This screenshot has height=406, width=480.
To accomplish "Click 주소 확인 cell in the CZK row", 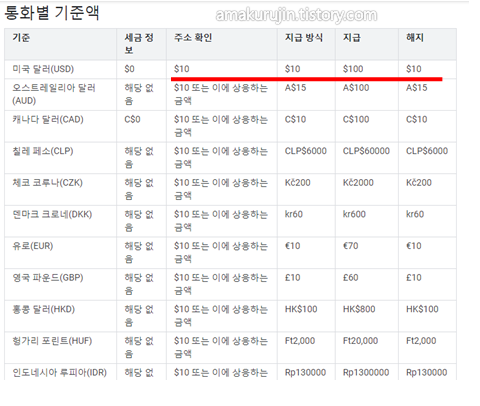I will tap(221, 189).
